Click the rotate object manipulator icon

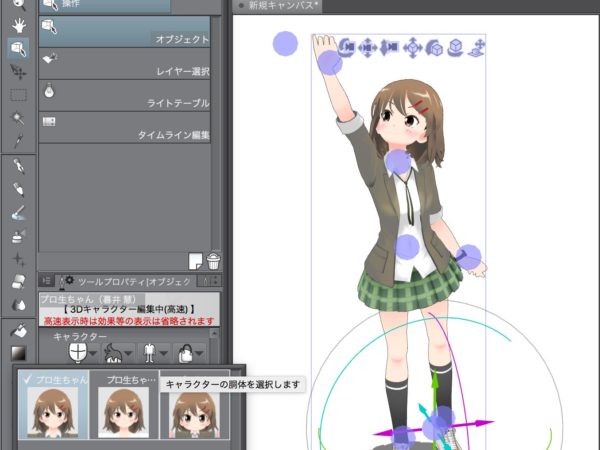434,48
